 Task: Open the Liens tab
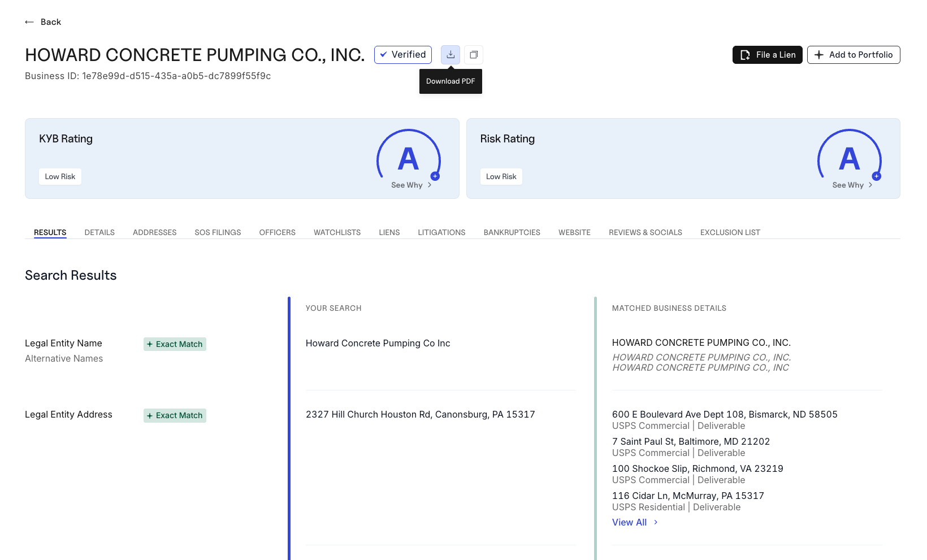pos(389,232)
